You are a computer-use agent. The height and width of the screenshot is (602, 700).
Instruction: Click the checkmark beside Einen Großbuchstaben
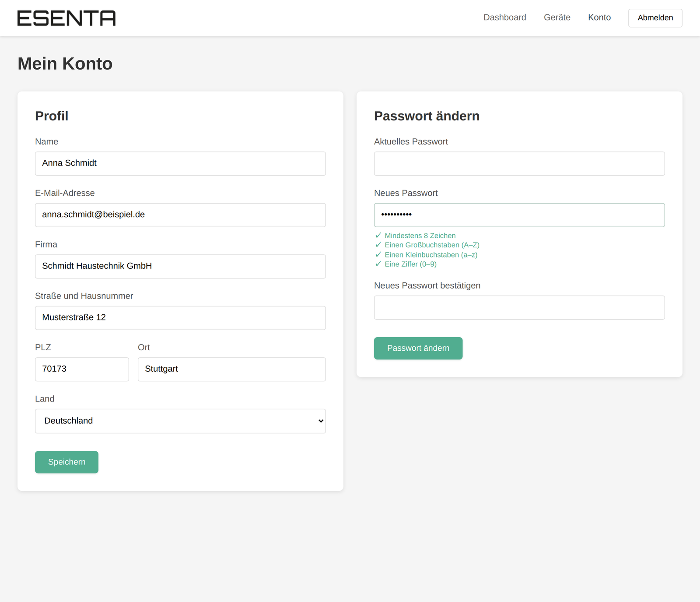coord(378,245)
